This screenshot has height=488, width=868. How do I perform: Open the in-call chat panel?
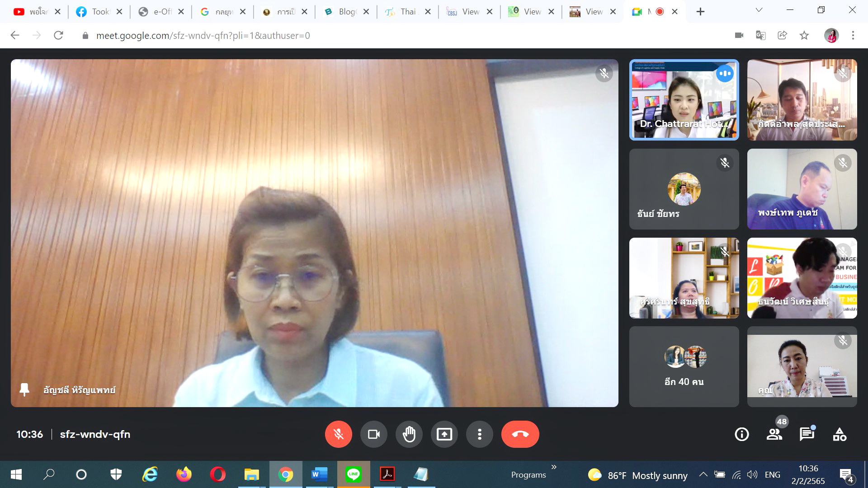(807, 434)
